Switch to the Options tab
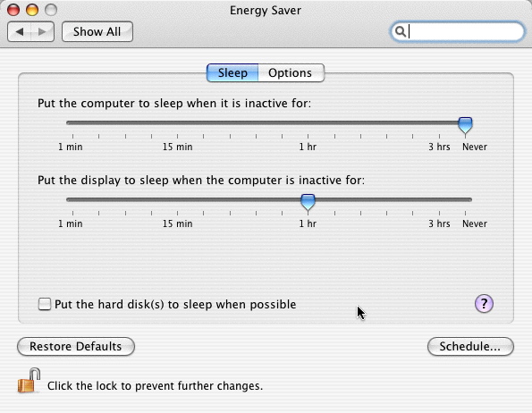Screen dimensions: 532x413 pyautogui.click(x=291, y=73)
